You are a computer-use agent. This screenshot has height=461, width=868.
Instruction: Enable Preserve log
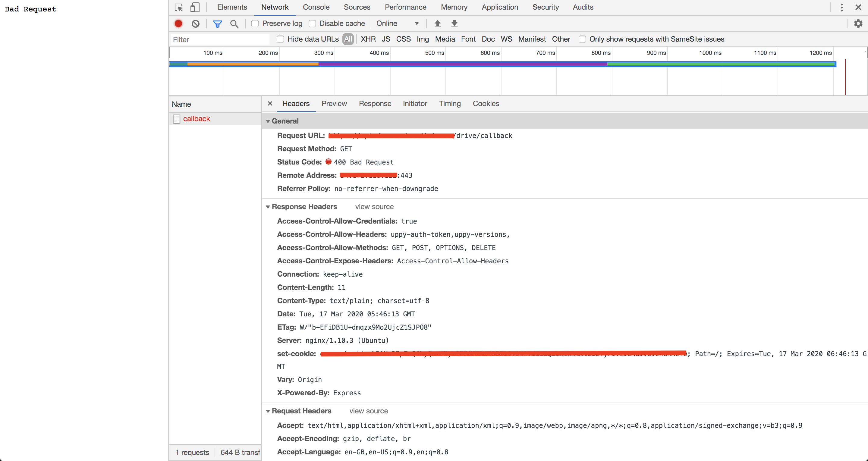[255, 23]
